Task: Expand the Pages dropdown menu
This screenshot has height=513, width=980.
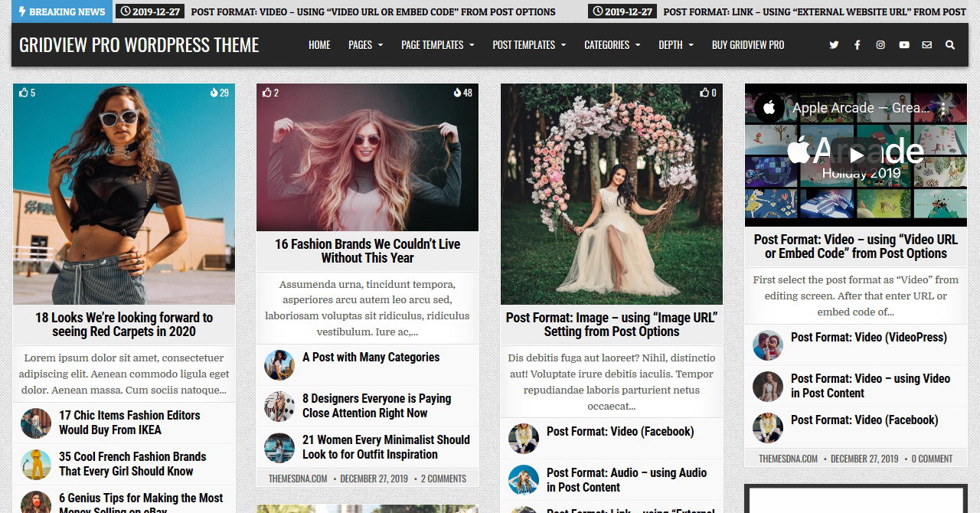Action: pyautogui.click(x=365, y=45)
